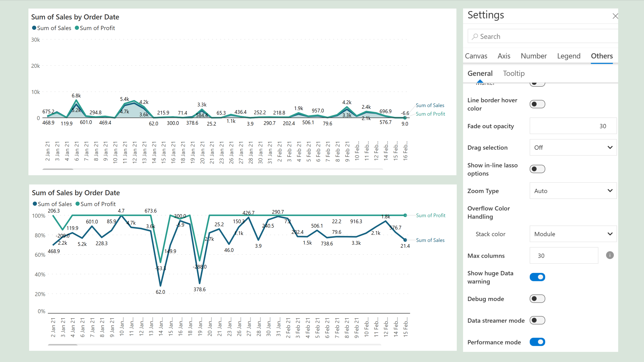Click Sum of Profit legend dot in bottom chart
Screen dimensions: 644x362
pyautogui.click(x=77, y=204)
